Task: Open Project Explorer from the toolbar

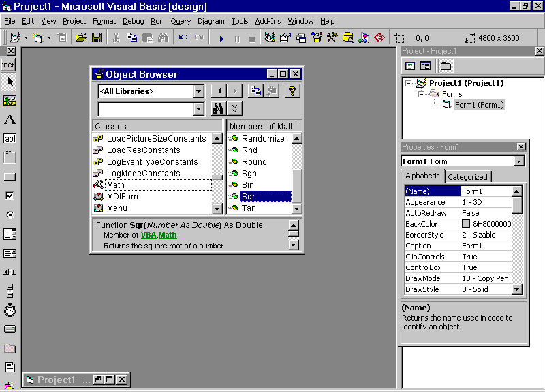Action: click(x=269, y=37)
